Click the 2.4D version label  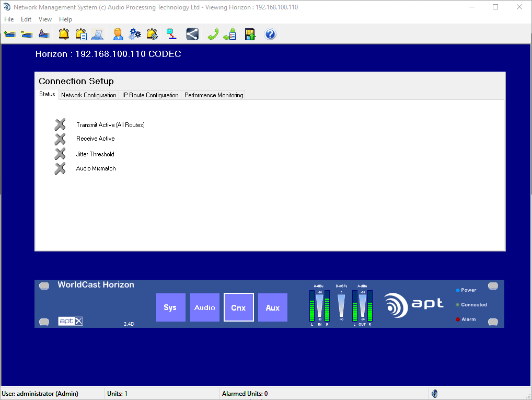click(129, 324)
